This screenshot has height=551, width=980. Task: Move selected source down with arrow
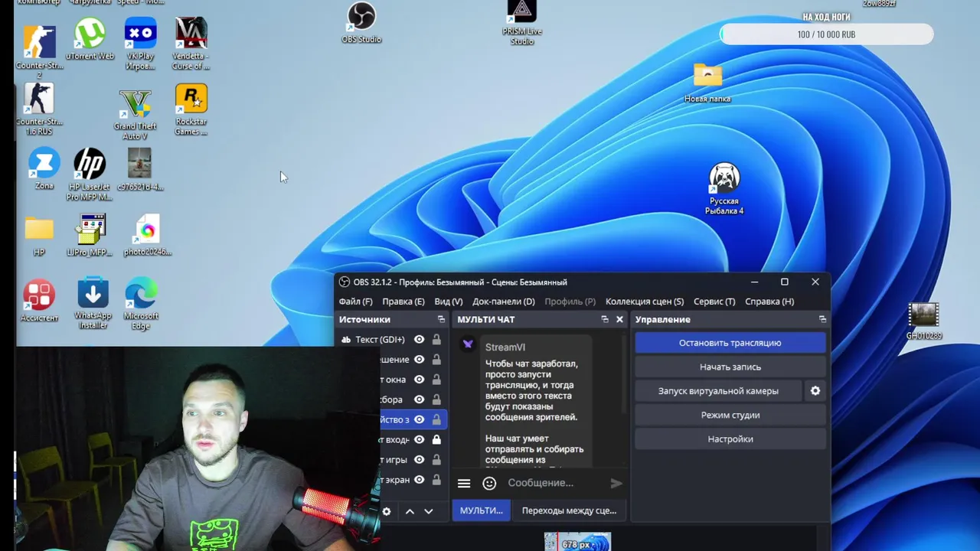(428, 511)
